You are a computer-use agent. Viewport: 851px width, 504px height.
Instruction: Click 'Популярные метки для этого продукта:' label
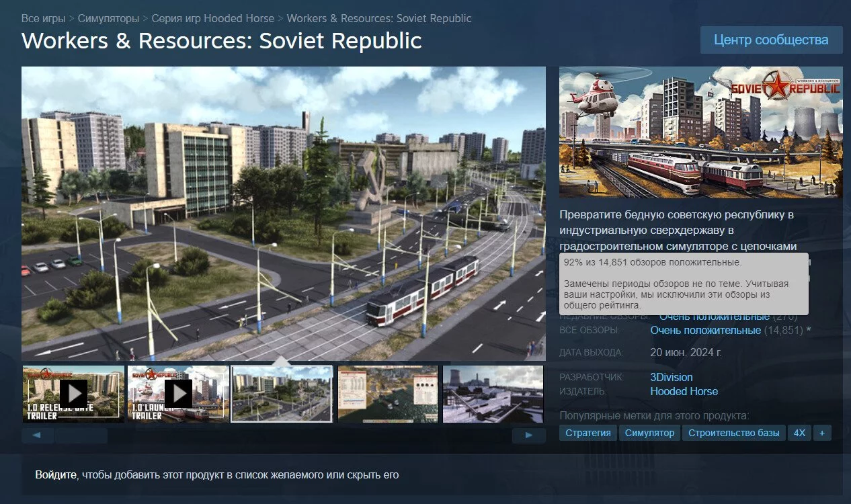pyautogui.click(x=654, y=416)
